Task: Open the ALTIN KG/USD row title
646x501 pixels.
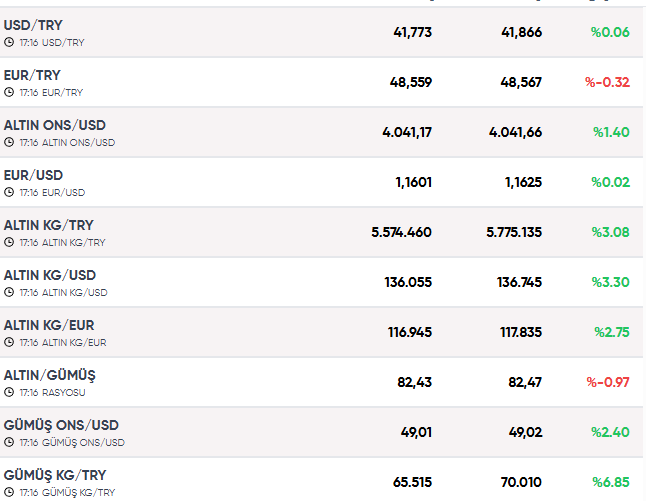Action: [x=50, y=275]
